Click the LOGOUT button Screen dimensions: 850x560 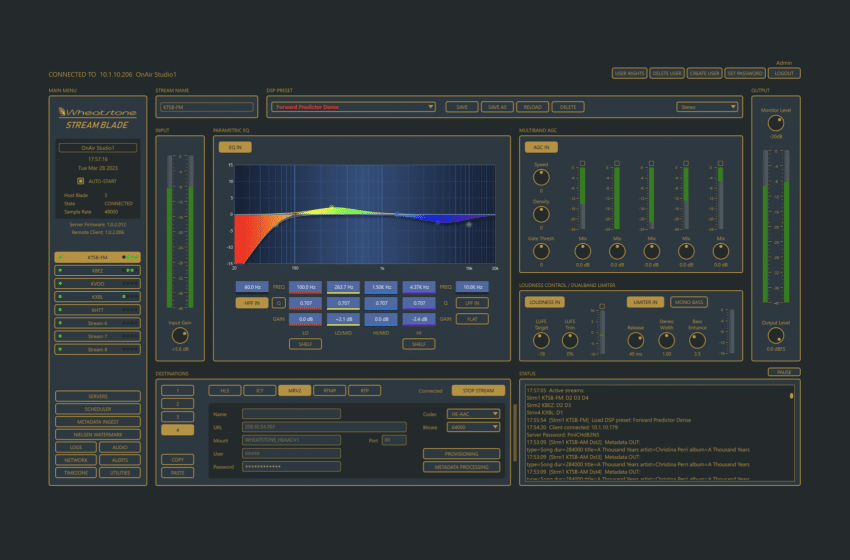point(785,73)
